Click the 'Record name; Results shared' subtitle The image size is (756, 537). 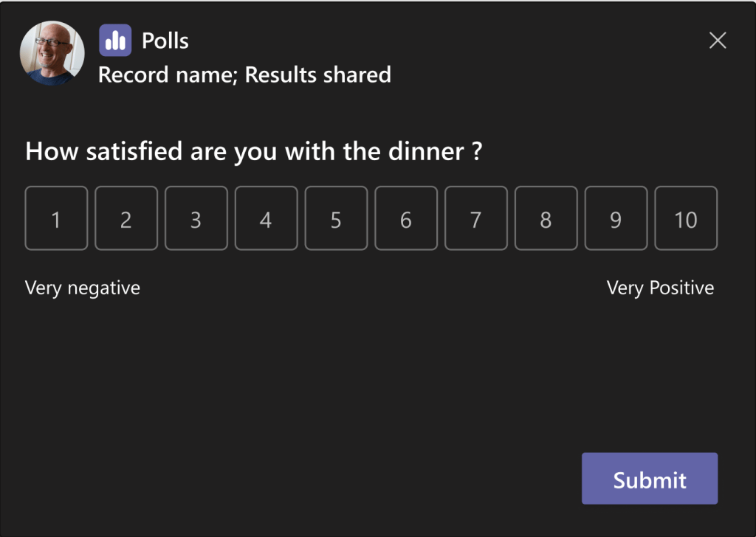click(x=244, y=75)
